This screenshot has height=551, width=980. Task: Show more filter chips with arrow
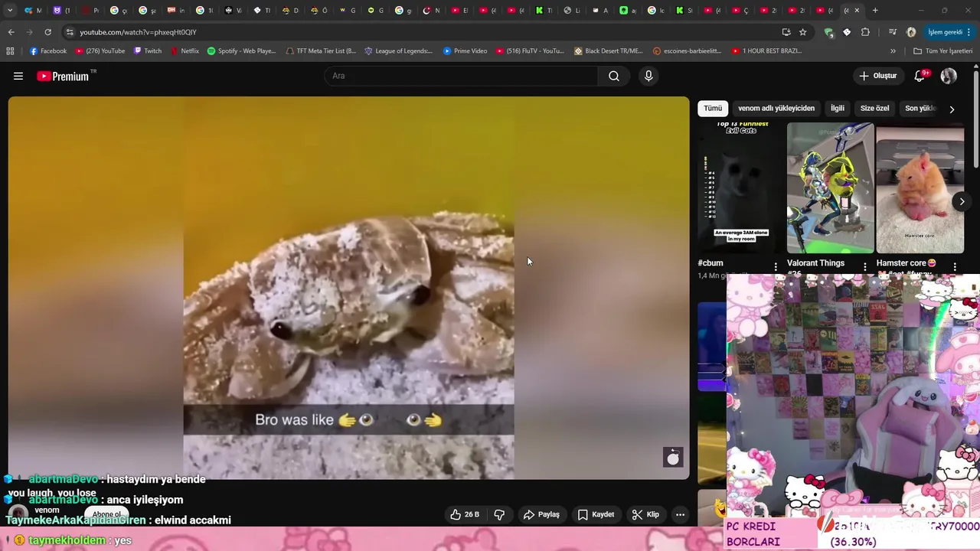click(952, 109)
